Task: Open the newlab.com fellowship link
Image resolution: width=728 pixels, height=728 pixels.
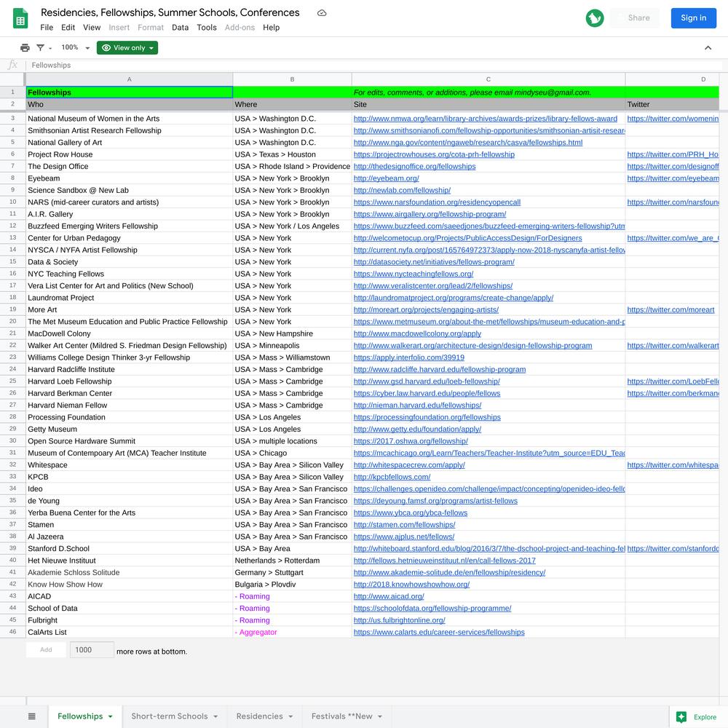Action: [x=402, y=190]
